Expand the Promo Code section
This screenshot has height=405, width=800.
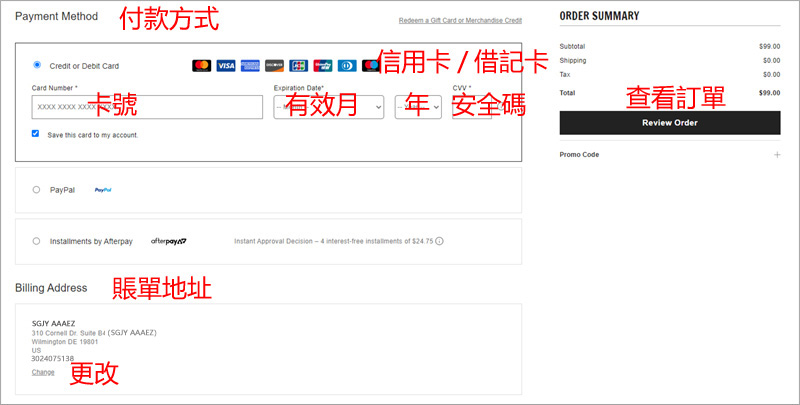click(x=775, y=155)
